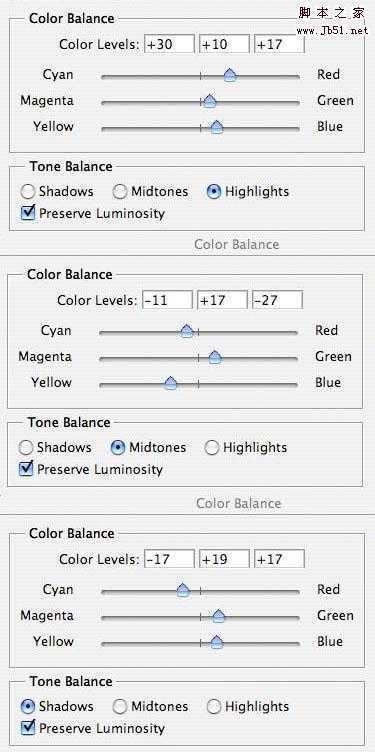Toggle the top Preserve Luminosity checkbox
The image size is (375, 752).
pos(28,213)
